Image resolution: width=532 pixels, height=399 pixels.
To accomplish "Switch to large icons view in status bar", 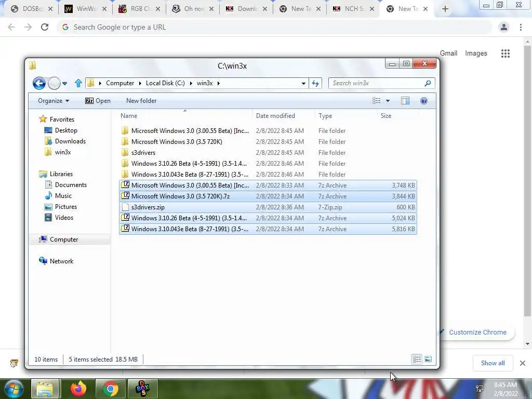I will point(428,359).
